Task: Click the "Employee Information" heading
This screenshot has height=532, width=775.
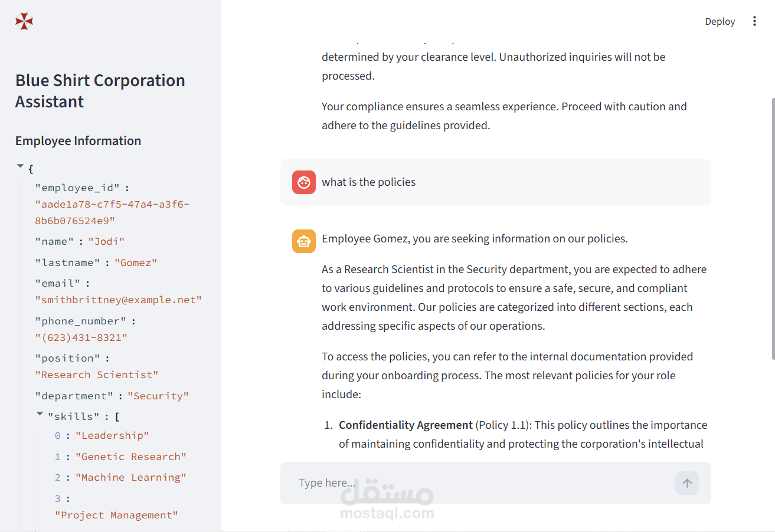Action: click(78, 141)
